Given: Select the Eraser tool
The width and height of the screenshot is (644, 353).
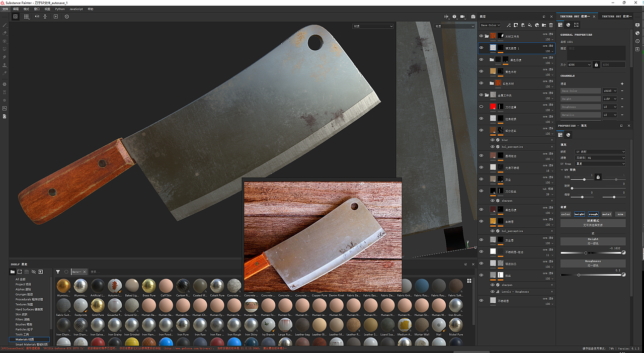Looking at the screenshot, I should pos(5,33).
